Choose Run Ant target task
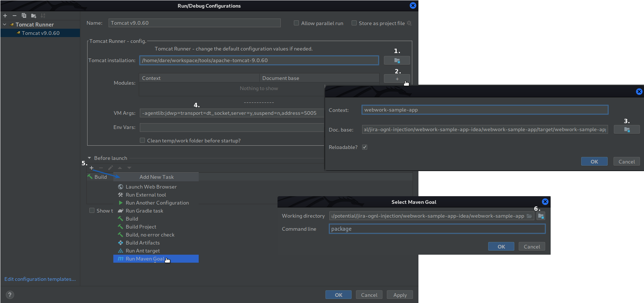644x303 pixels. pos(156,251)
